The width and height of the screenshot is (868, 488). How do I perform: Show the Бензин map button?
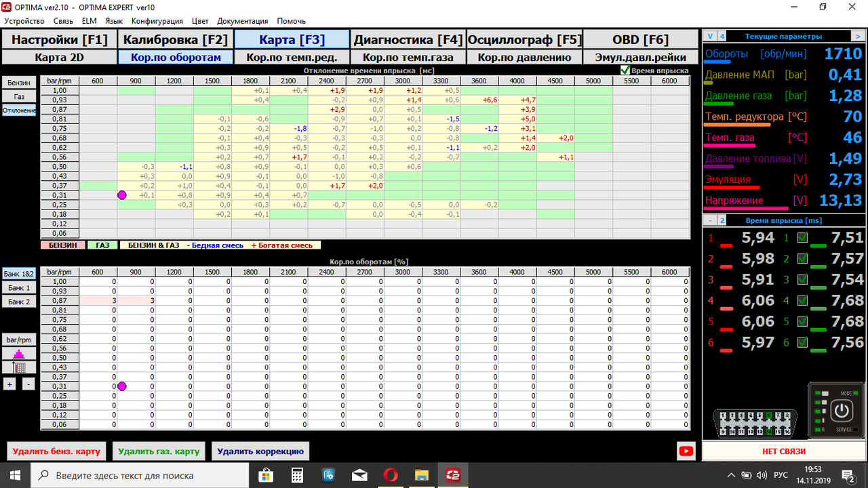pyautogui.click(x=19, y=83)
